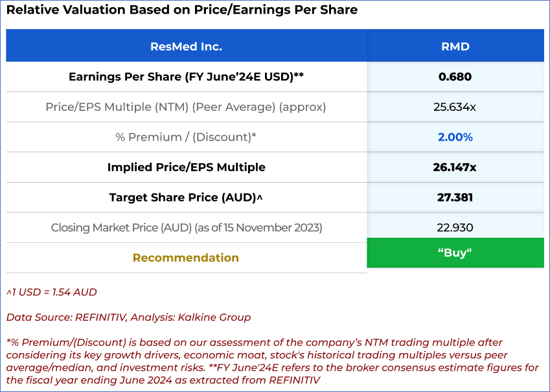Select the '% Premium / (Discount)*' row label

[x=186, y=137]
